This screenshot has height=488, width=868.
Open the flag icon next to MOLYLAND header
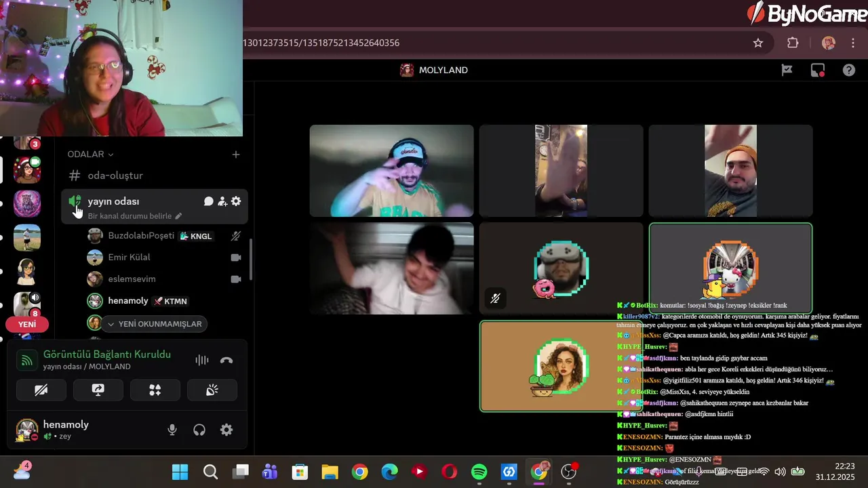(787, 70)
